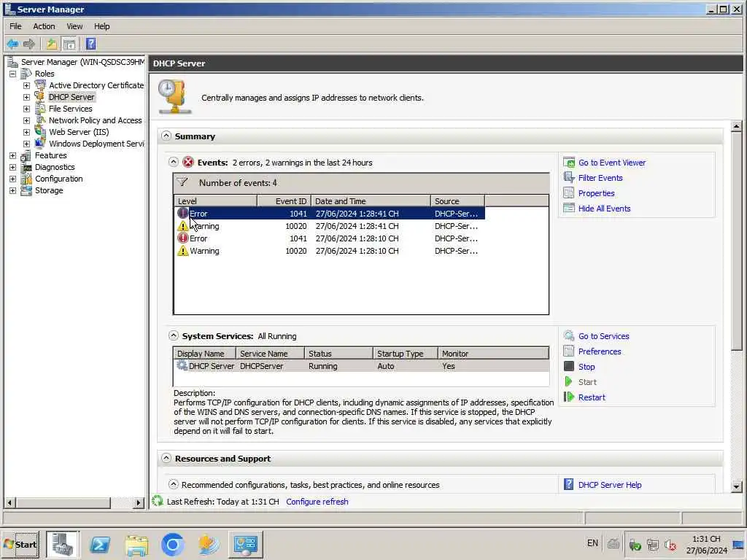This screenshot has width=747, height=560.
Task: Select the Warning event at 1:28:10
Action: pyautogui.click(x=330, y=251)
